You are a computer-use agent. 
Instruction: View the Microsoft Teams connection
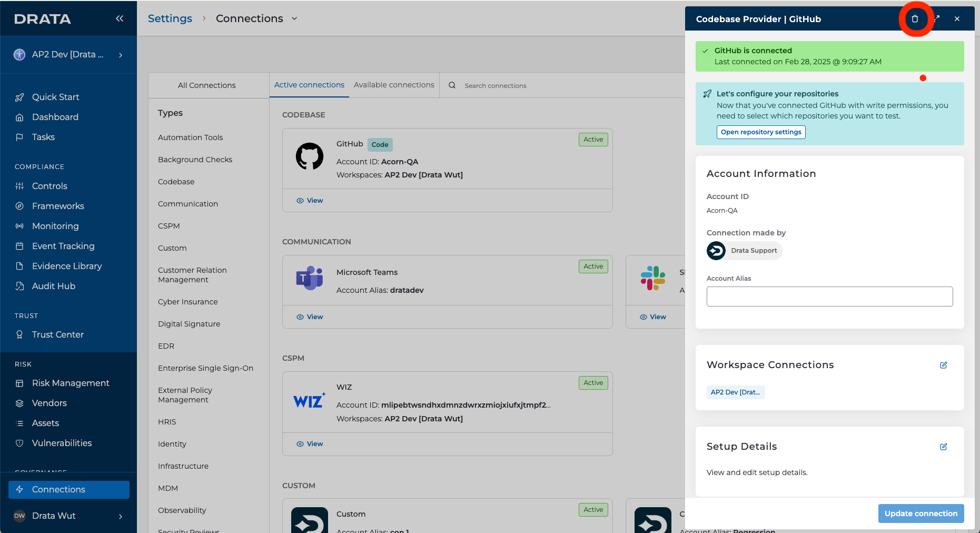(x=310, y=317)
